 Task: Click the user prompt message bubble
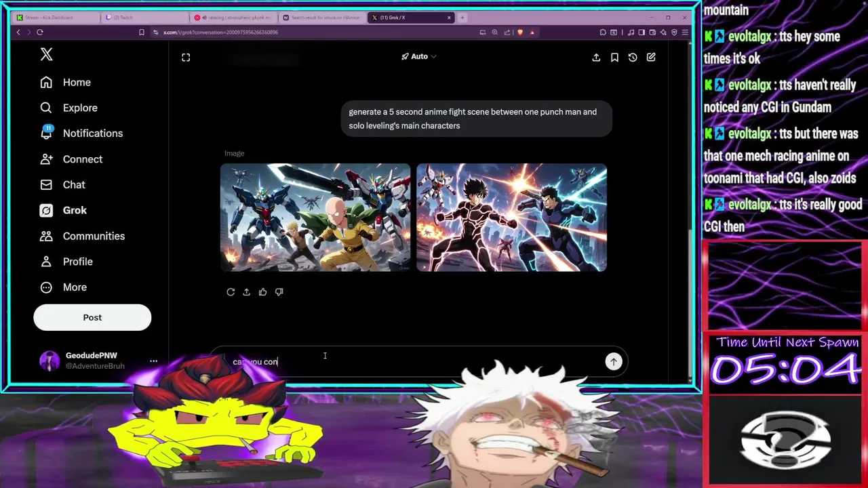(477, 119)
